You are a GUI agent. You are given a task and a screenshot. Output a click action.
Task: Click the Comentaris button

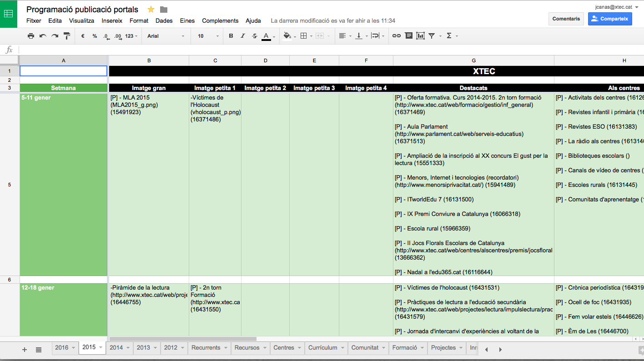pyautogui.click(x=566, y=19)
